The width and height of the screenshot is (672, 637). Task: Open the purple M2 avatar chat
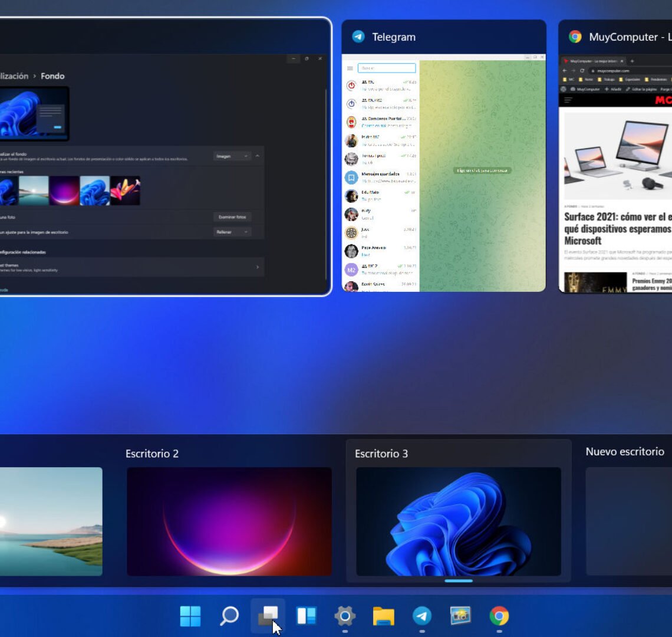click(x=351, y=270)
